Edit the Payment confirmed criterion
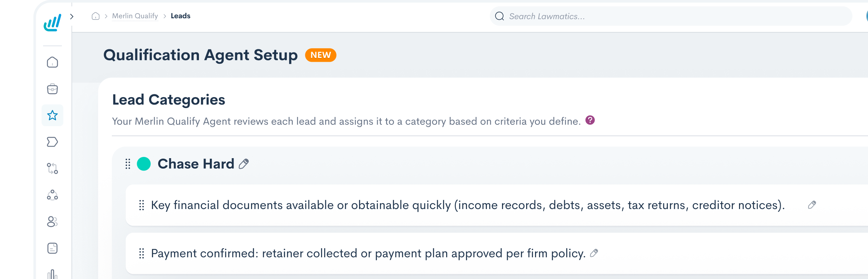Viewport: 868px width, 279px height. tap(594, 253)
